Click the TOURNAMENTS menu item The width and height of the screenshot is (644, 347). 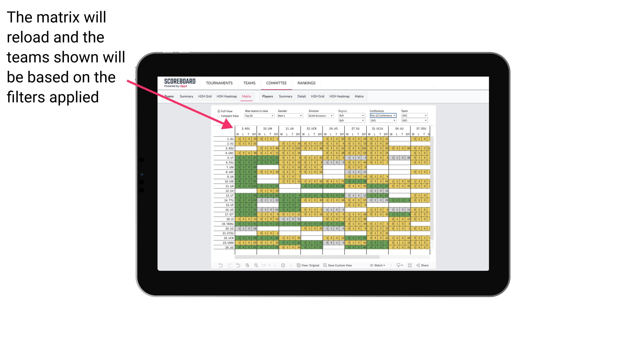click(218, 82)
